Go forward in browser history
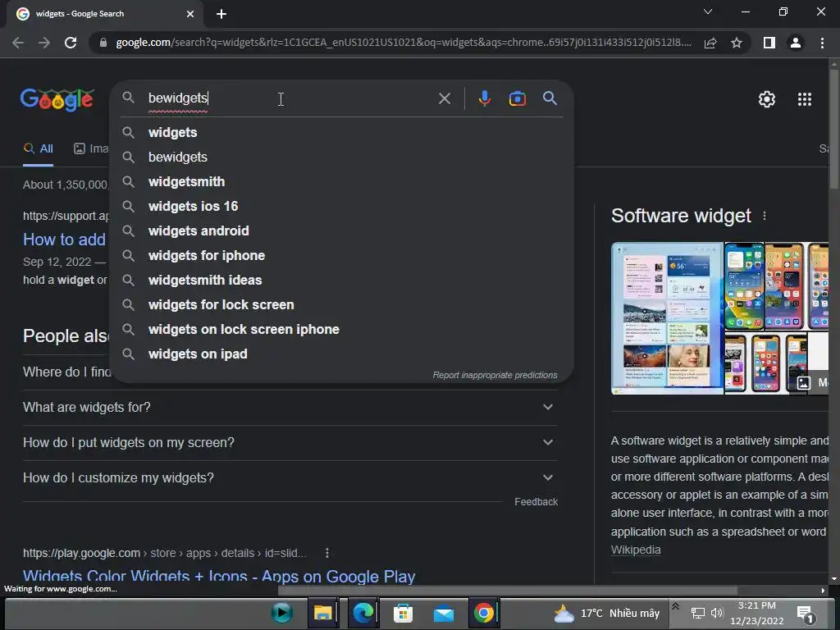 pyautogui.click(x=44, y=43)
